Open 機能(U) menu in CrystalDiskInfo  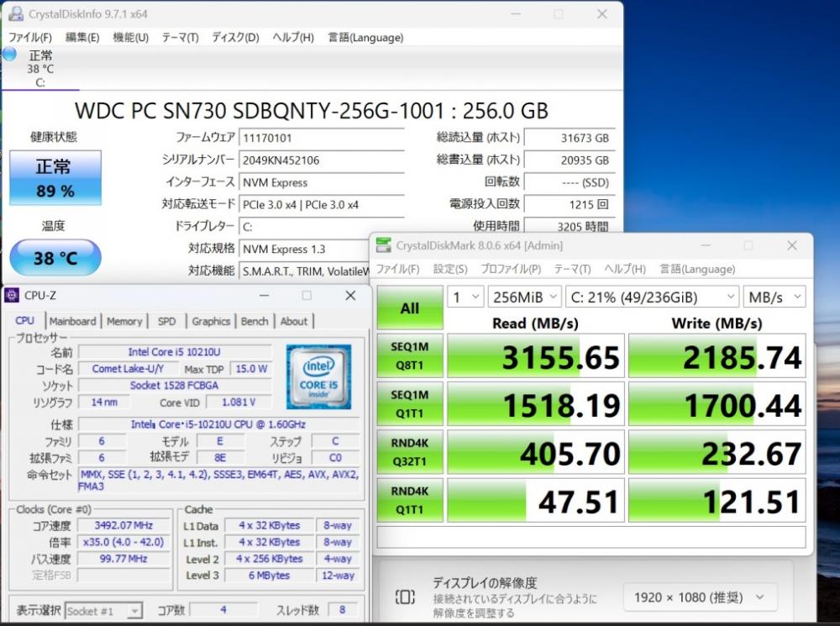click(131, 38)
